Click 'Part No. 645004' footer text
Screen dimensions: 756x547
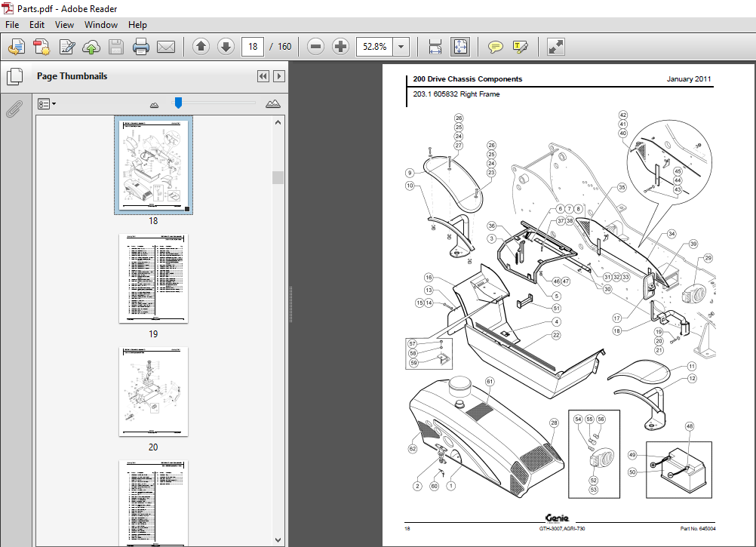pos(698,529)
